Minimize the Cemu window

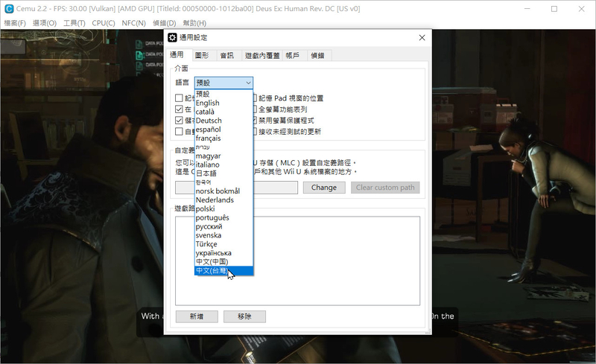pyautogui.click(x=527, y=9)
